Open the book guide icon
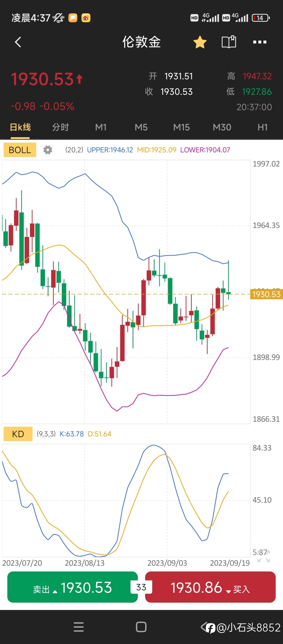283x644 pixels. pos(229,42)
